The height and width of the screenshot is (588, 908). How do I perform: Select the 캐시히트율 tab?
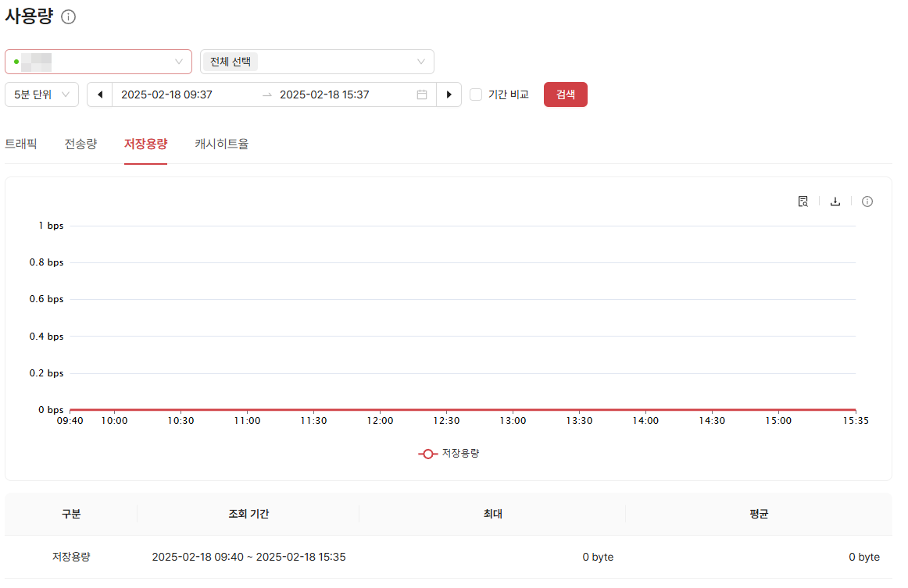[222, 144]
